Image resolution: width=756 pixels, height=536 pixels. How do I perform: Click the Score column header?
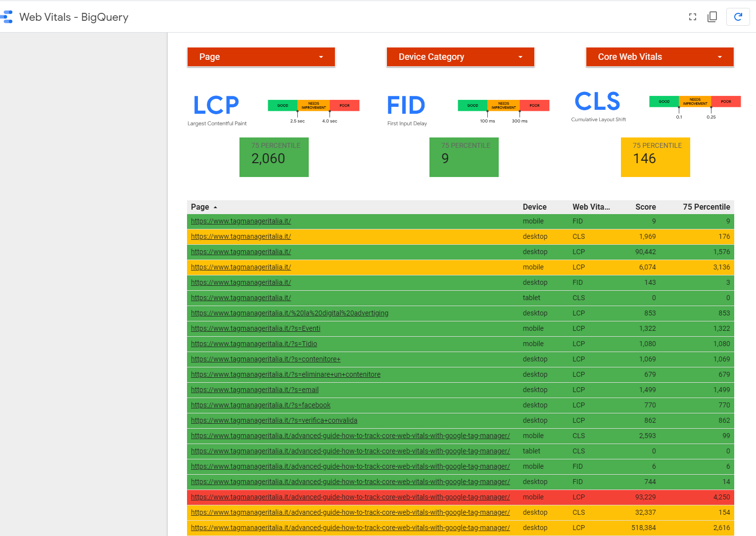645,207
